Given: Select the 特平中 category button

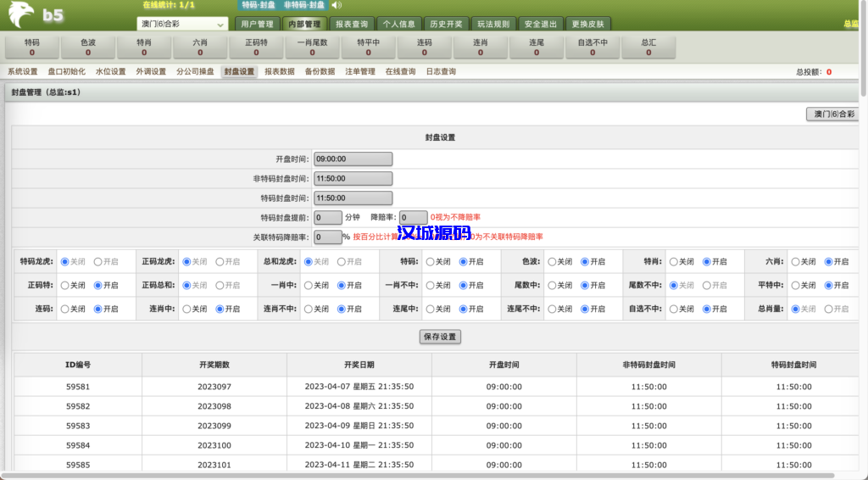Looking at the screenshot, I should pos(368,47).
